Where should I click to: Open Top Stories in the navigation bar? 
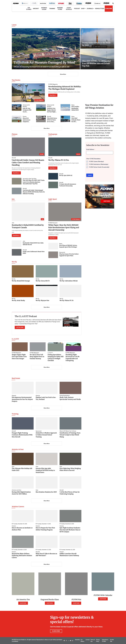tap(29, 8)
